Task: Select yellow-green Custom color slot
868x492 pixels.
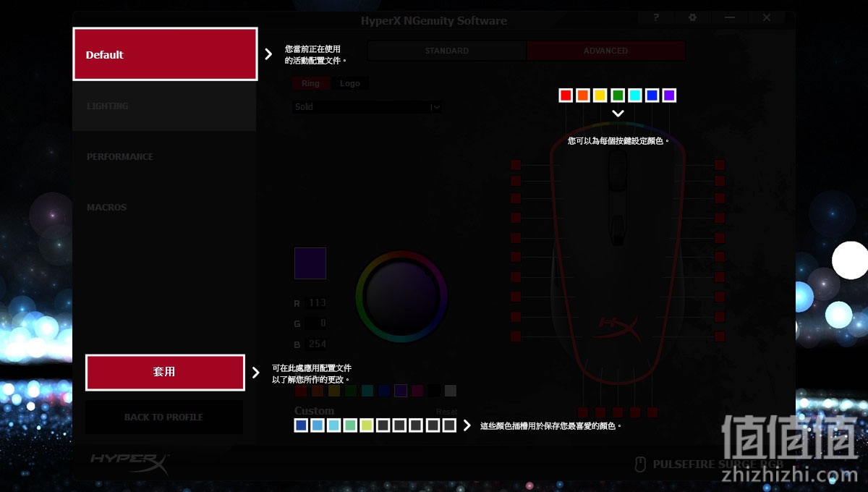Action: click(x=367, y=425)
